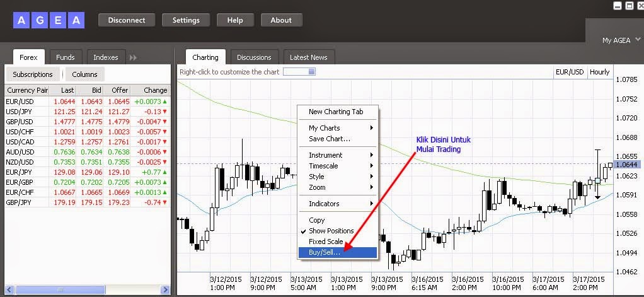Click the small calendar icon in chart toolbar
The width and height of the screenshot is (644, 297).
[312, 72]
